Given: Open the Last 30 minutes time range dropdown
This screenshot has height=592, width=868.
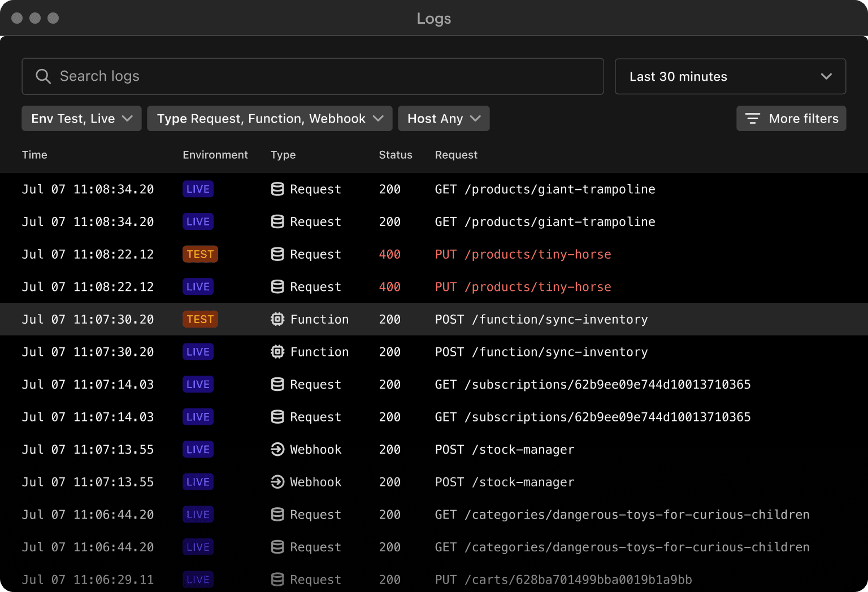Looking at the screenshot, I should click(730, 76).
